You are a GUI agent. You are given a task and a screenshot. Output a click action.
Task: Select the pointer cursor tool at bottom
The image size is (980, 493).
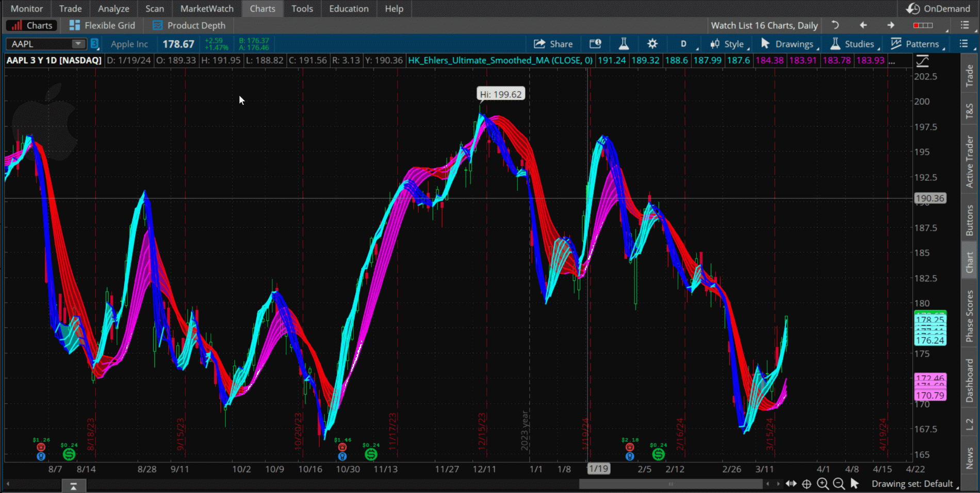click(855, 484)
